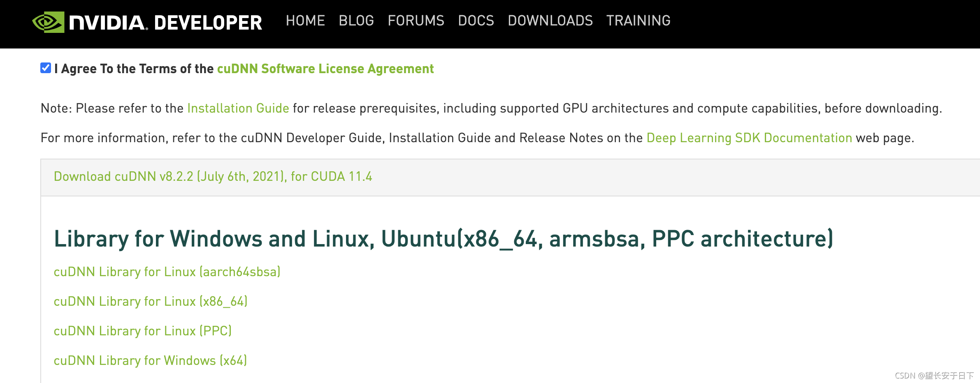Open the BLOG menu item

coord(356,21)
